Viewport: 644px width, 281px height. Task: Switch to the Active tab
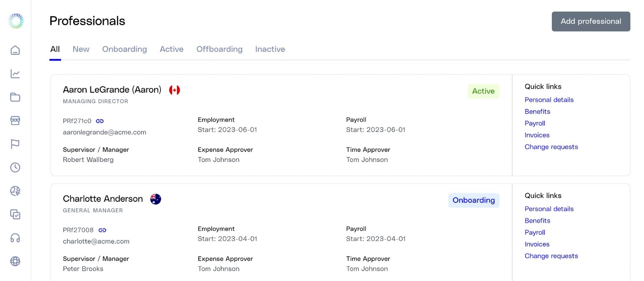coord(171,49)
